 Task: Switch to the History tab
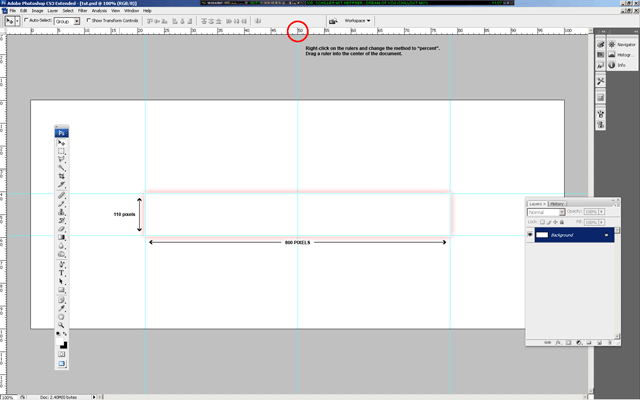557,204
